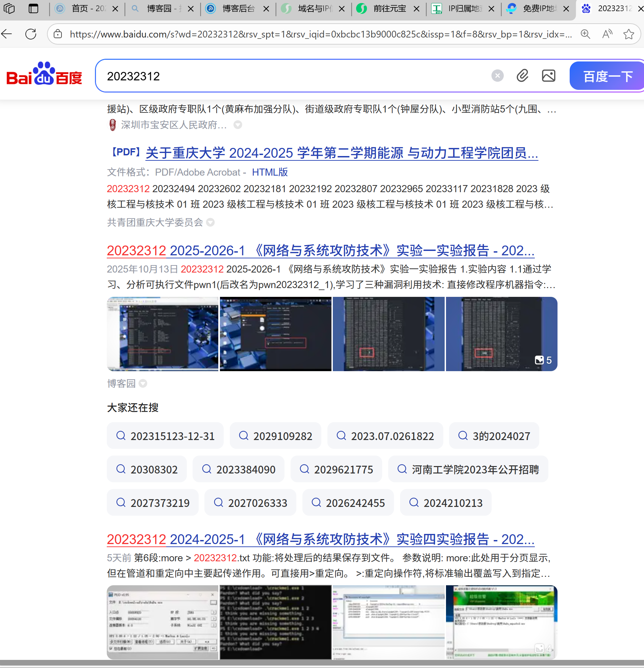Close the IP归属地 tab

point(491,9)
